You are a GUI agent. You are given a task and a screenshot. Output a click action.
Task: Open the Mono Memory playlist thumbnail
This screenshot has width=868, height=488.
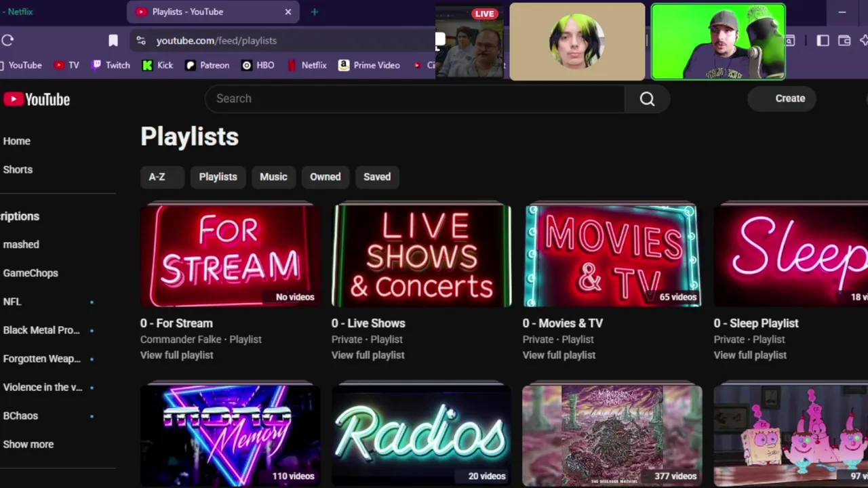pos(230,436)
